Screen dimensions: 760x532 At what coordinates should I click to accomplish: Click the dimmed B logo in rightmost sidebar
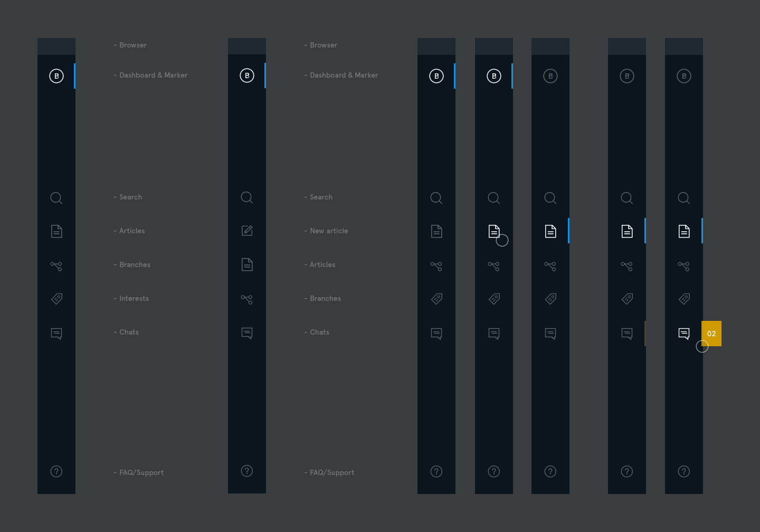pos(684,76)
